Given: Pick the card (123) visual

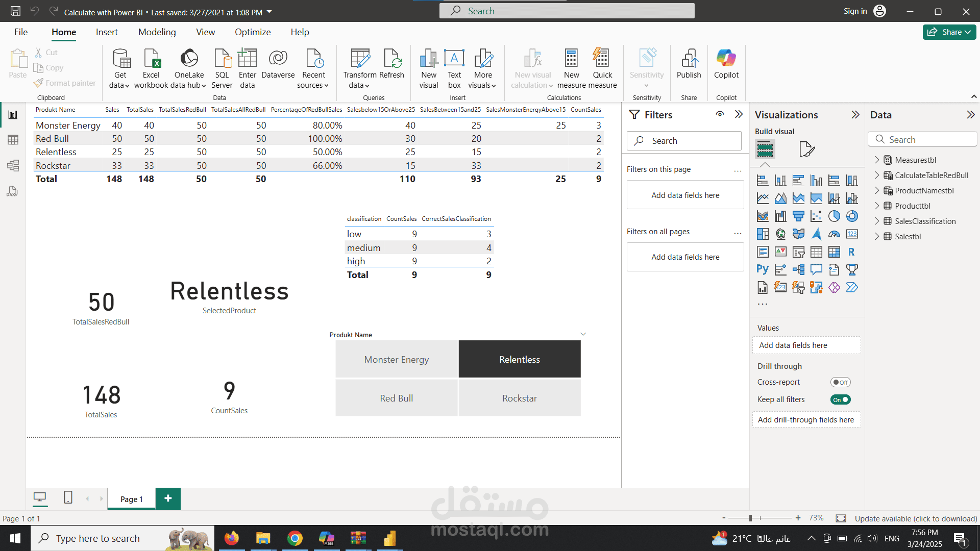Looking at the screenshot, I should pyautogui.click(x=852, y=234).
